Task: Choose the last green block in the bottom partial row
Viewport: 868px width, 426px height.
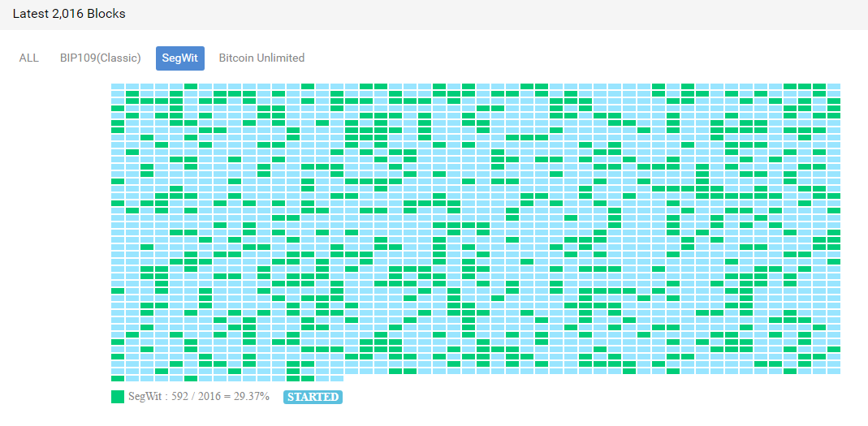Action: [x=308, y=378]
